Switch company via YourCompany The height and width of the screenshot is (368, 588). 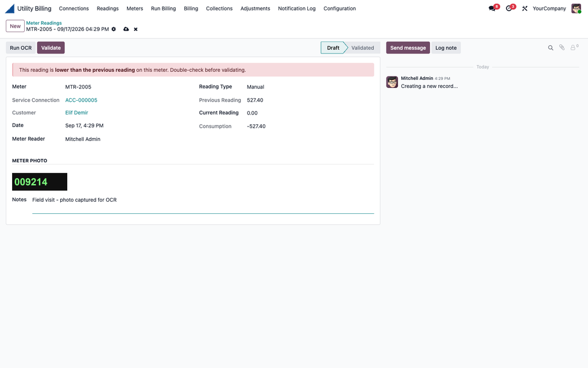click(x=549, y=8)
